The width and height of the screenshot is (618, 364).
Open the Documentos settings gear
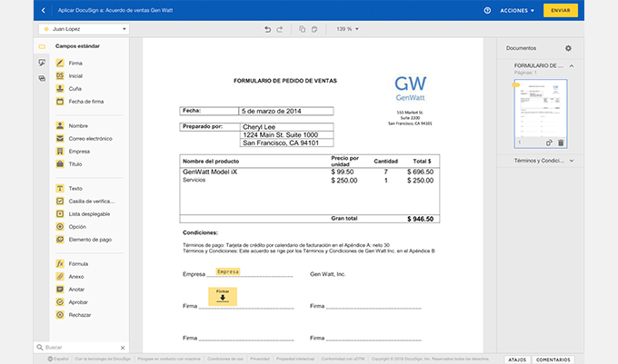pos(569,47)
